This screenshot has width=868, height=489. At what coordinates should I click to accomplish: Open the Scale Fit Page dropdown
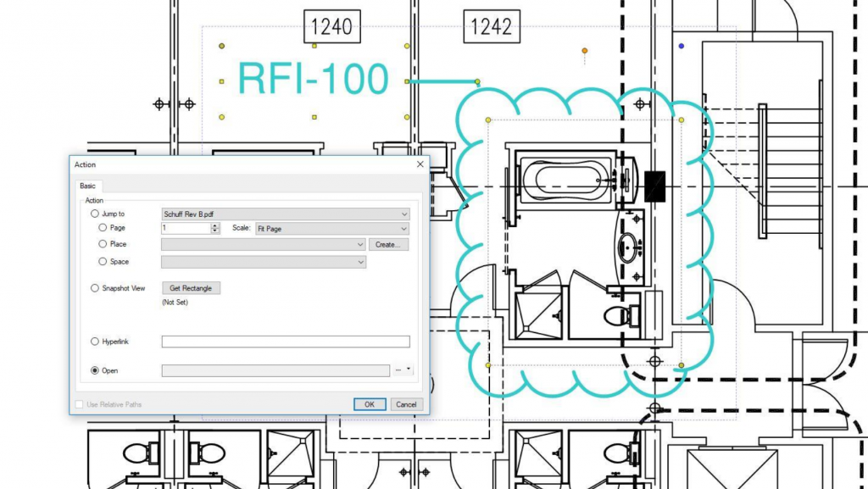click(x=332, y=229)
